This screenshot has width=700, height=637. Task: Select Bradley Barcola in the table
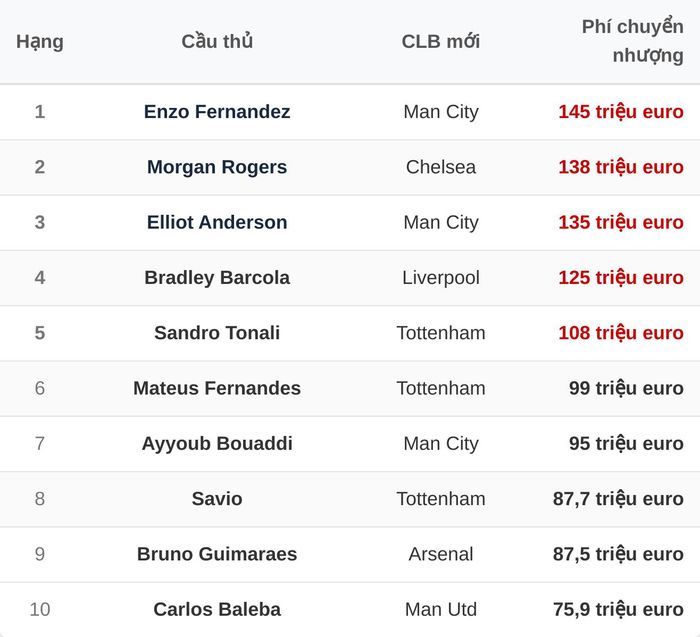(217, 278)
